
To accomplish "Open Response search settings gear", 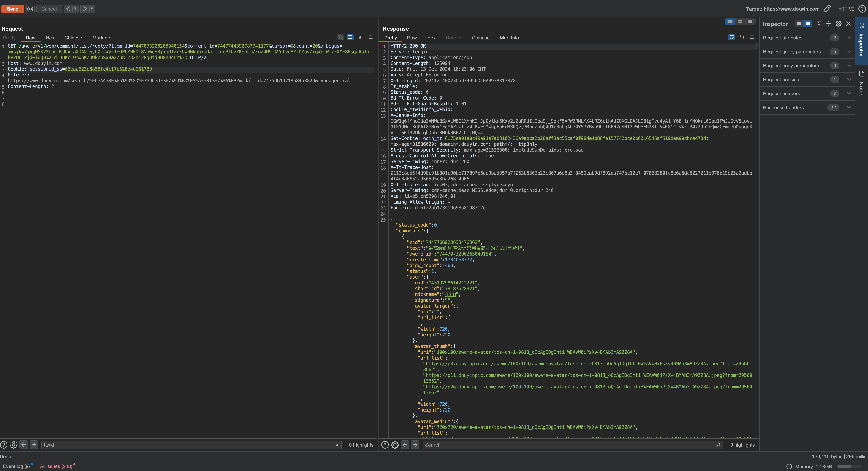I will pos(395,445).
